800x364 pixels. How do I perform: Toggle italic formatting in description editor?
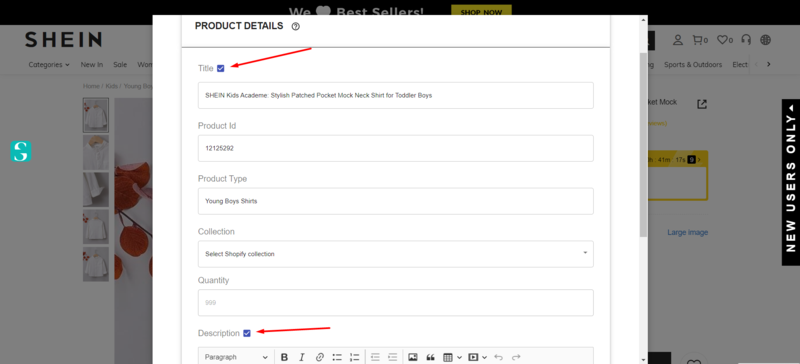click(302, 357)
